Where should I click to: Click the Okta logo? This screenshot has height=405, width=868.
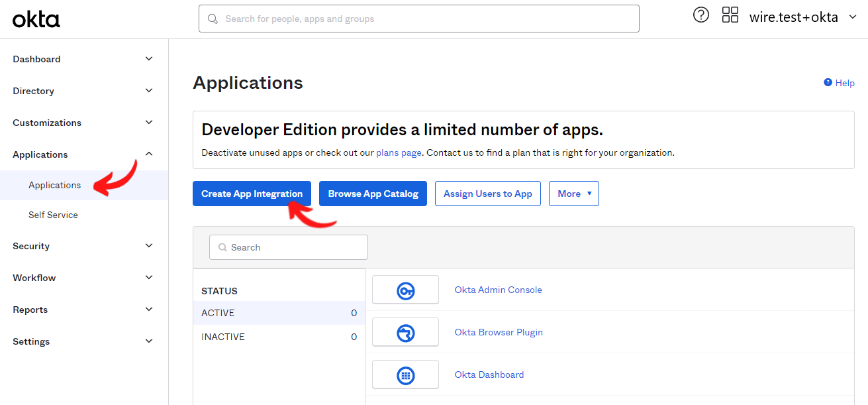36,19
